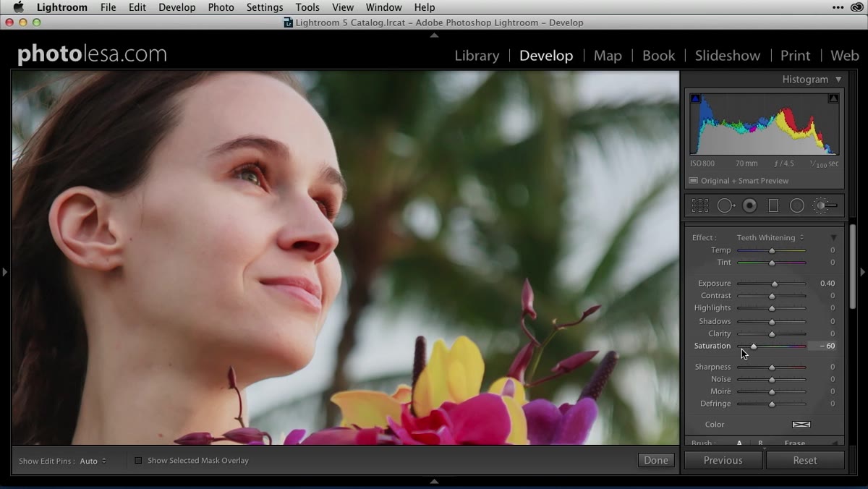Viewport: 868px width, 489px height.
Task: Expand the left panel group arrow
Action: coord(4,272)
